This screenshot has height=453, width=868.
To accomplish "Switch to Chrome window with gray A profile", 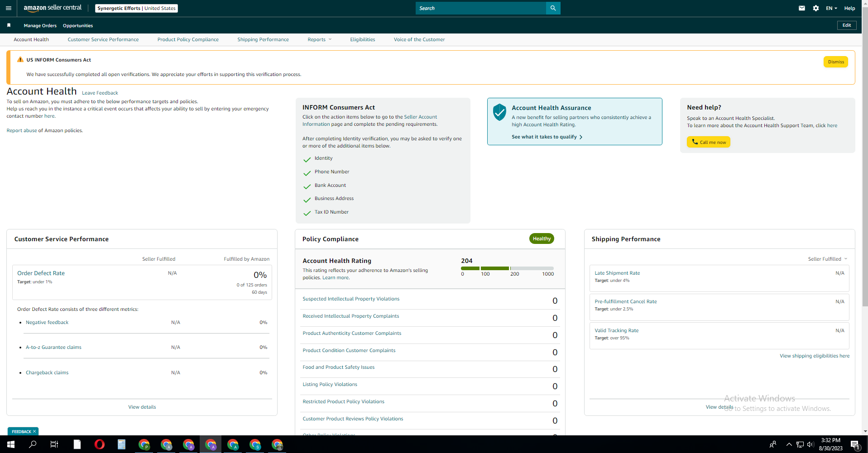I will (166, 444).
